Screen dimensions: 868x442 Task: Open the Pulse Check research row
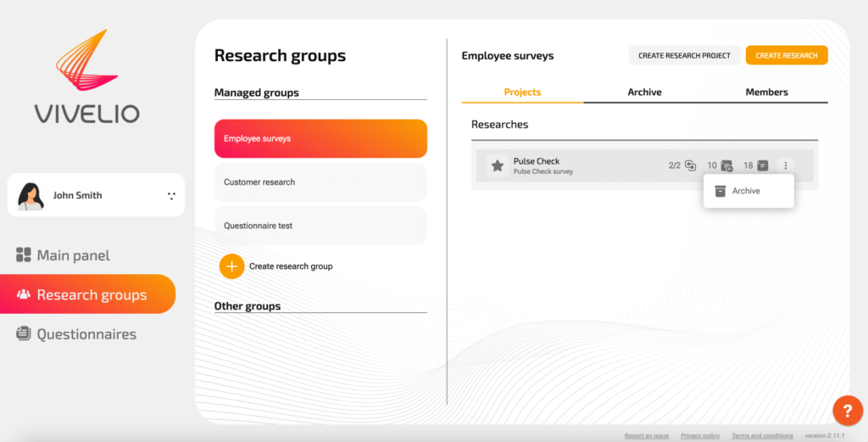[x=645, y=165]
